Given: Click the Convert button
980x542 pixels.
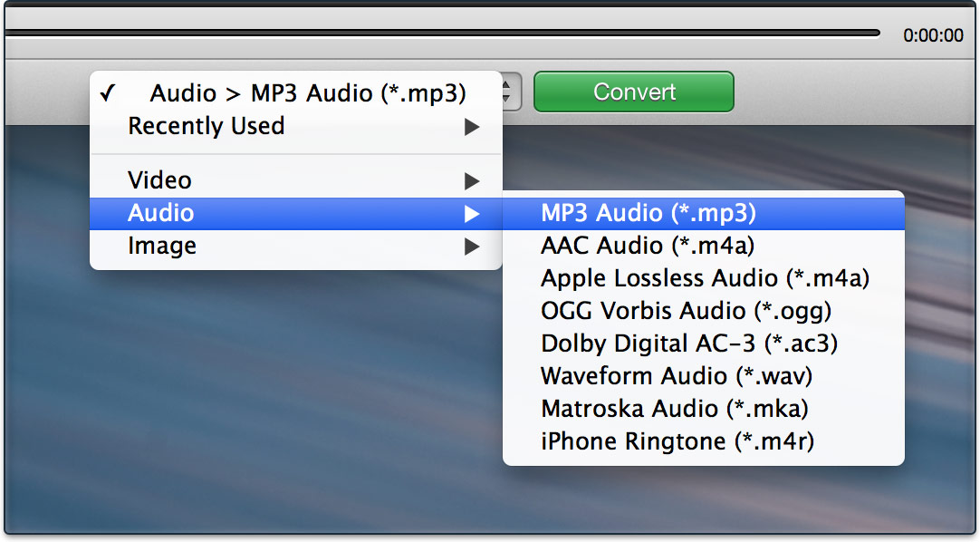Looking at the screenshot, I should 633,92.
